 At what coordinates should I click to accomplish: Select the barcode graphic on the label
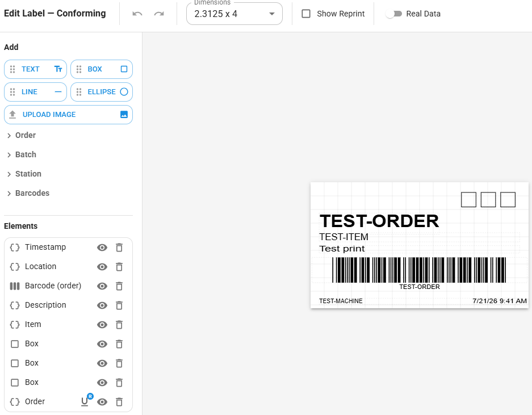419,270
